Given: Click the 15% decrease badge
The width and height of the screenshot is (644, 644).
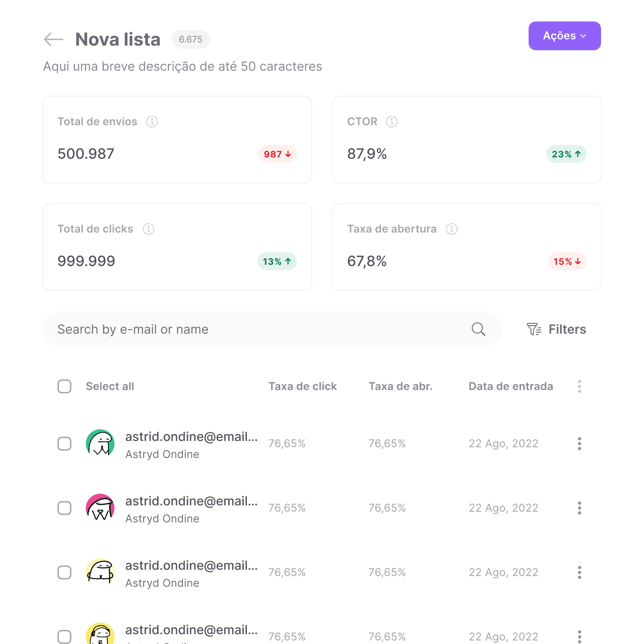Looking at the screenshot, I should [x=567, y=261].
